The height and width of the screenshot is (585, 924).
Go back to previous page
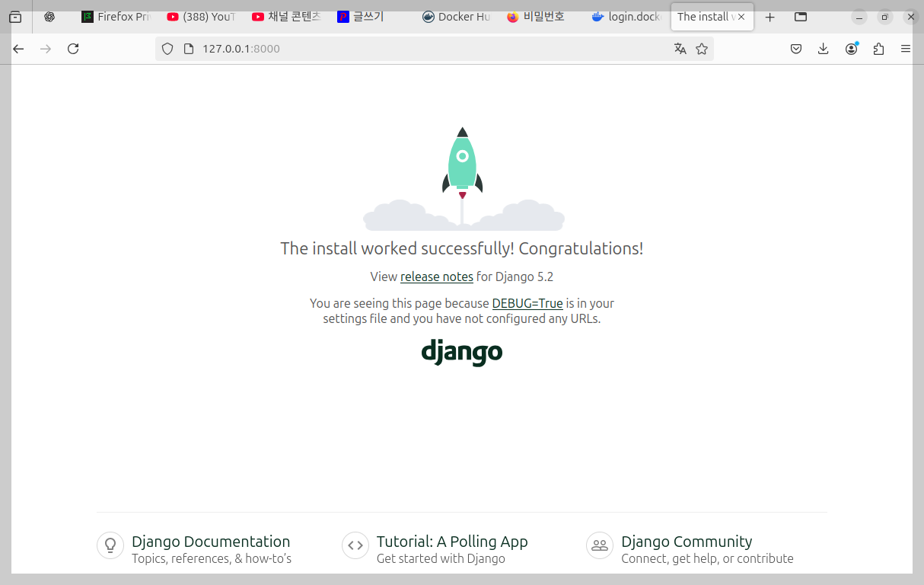pyautogui.click(x=18, y=49)
